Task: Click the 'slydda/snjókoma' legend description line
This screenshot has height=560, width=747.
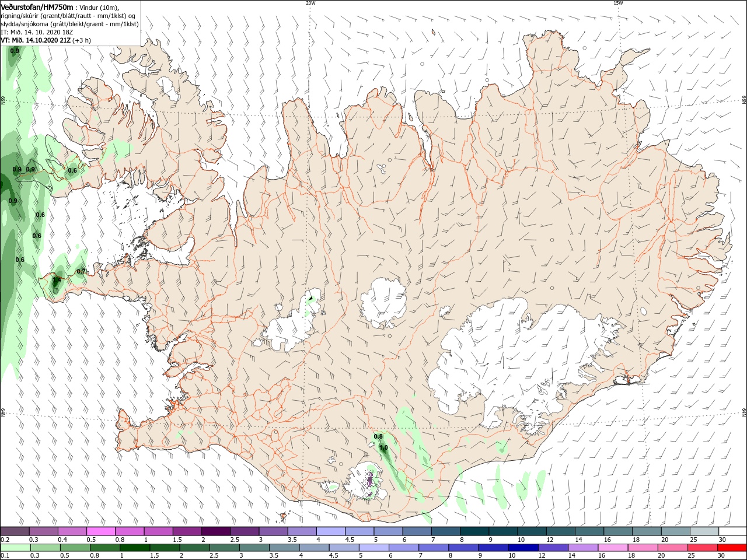Action: [69, 24]
